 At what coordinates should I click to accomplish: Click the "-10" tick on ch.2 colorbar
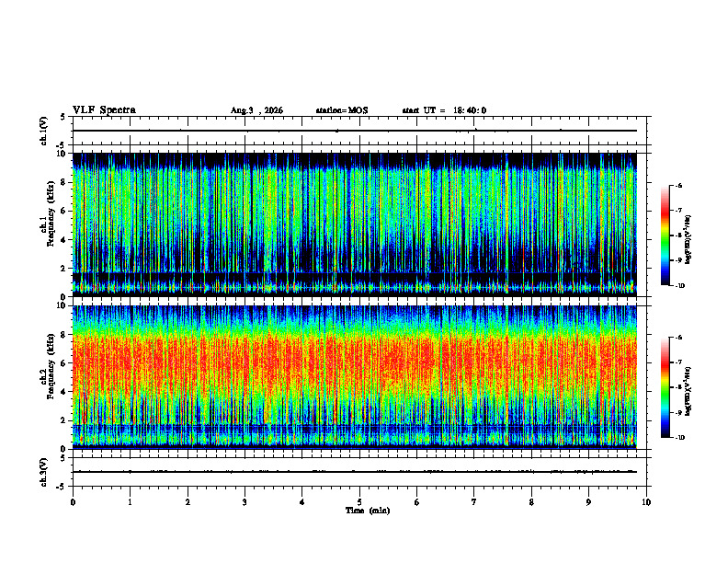pos(679,438)
